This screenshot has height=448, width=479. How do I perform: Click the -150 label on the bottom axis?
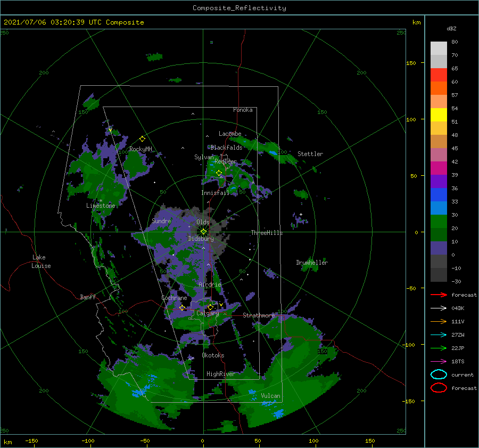click(31, 441)
